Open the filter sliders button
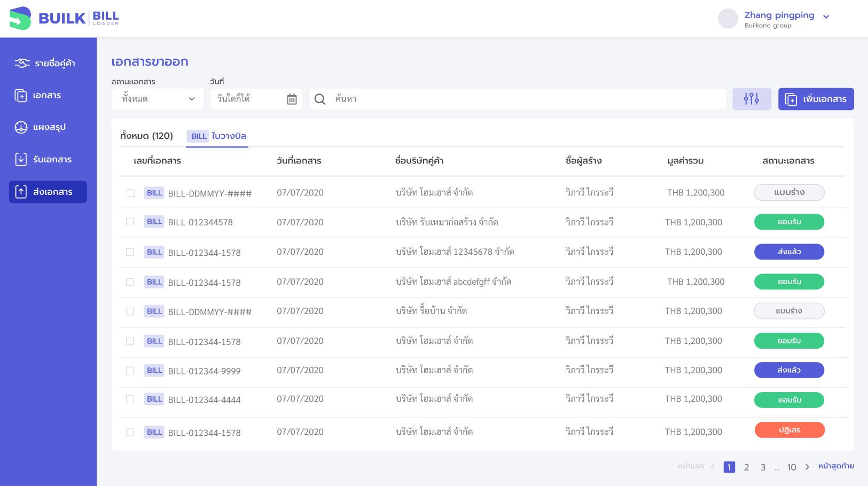Image resolution: width=868 pixels, height=486 pixels. pyautogui.click(x=751, y=99)
